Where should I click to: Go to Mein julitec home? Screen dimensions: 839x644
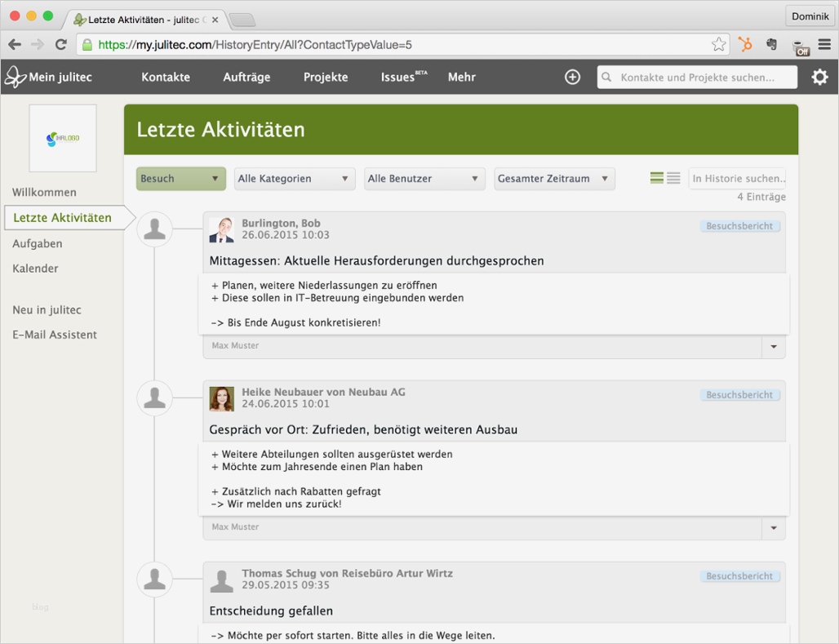pos(60,77)
